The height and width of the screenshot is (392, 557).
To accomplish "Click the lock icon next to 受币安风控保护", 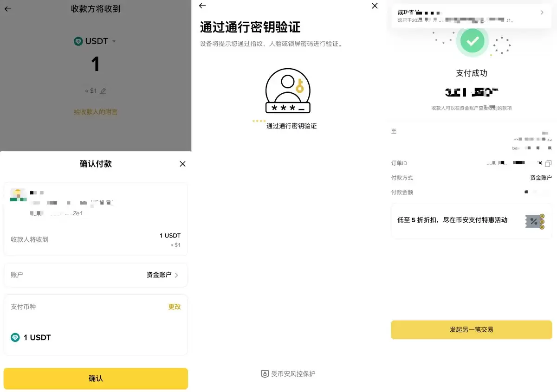I will click(x=264, y=373).
